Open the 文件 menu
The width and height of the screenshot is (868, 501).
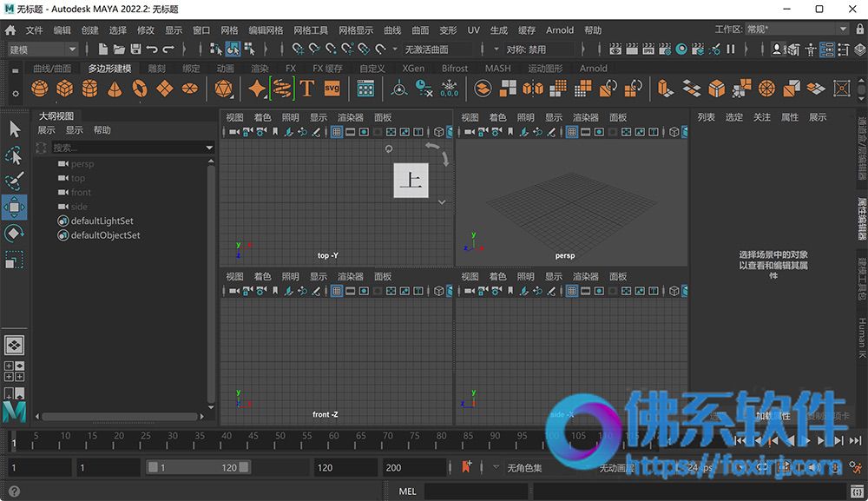pos(35,30)
